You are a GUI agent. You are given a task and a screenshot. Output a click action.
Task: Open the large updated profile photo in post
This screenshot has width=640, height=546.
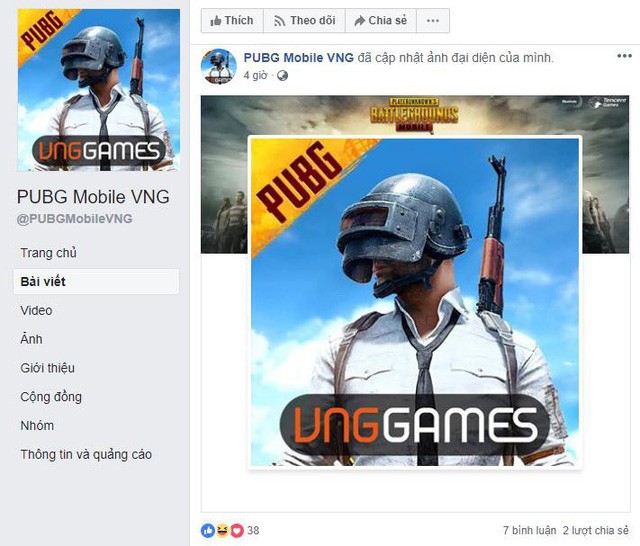coord(415,302)
